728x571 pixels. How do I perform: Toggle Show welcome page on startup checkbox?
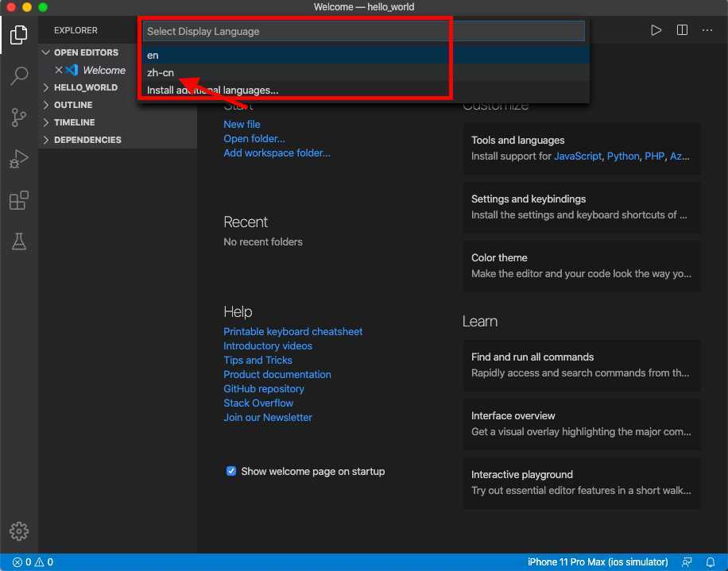[230, 471]
